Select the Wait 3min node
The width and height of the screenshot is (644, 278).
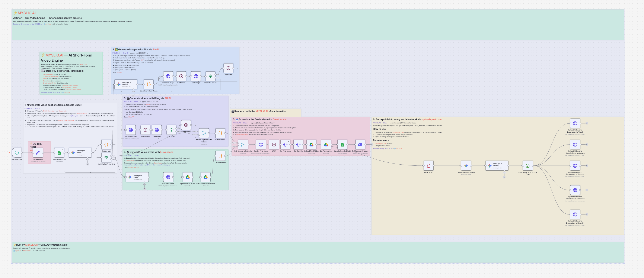point(181,76)
